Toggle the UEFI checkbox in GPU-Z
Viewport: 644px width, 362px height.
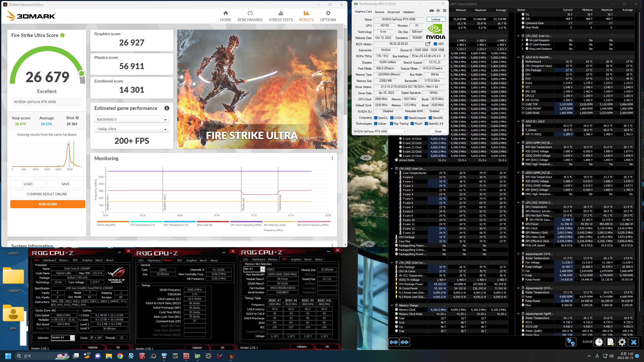tap(435, 44)
